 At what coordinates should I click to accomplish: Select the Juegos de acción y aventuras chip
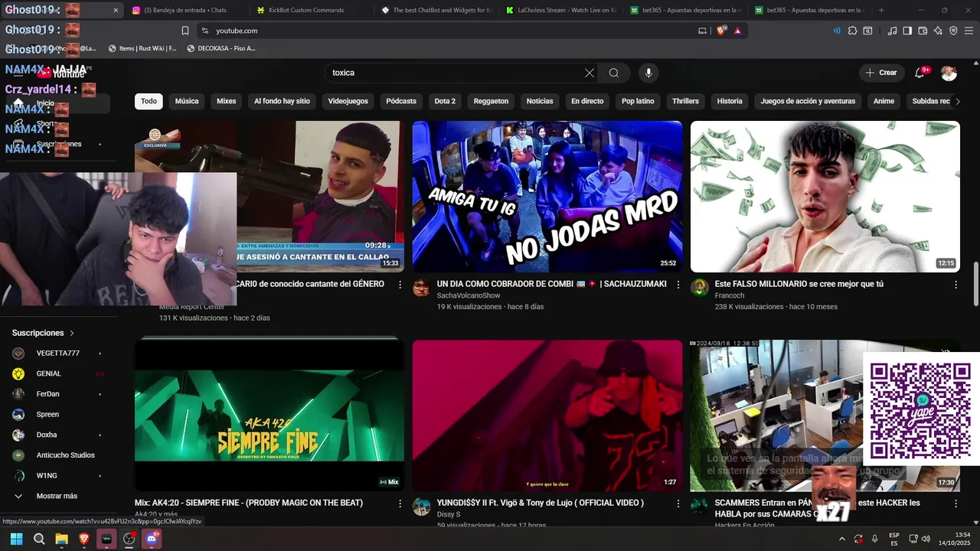(808, 101)
